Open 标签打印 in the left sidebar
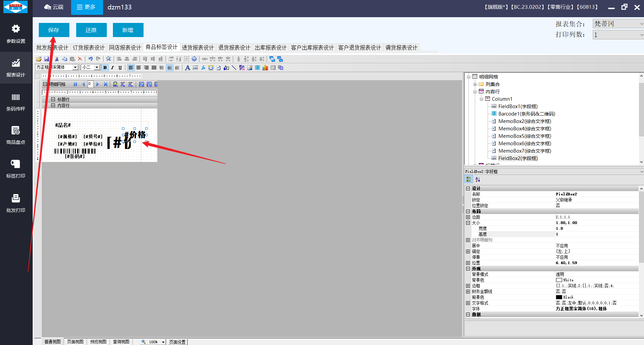644x345 pixels. pos(16,169)
